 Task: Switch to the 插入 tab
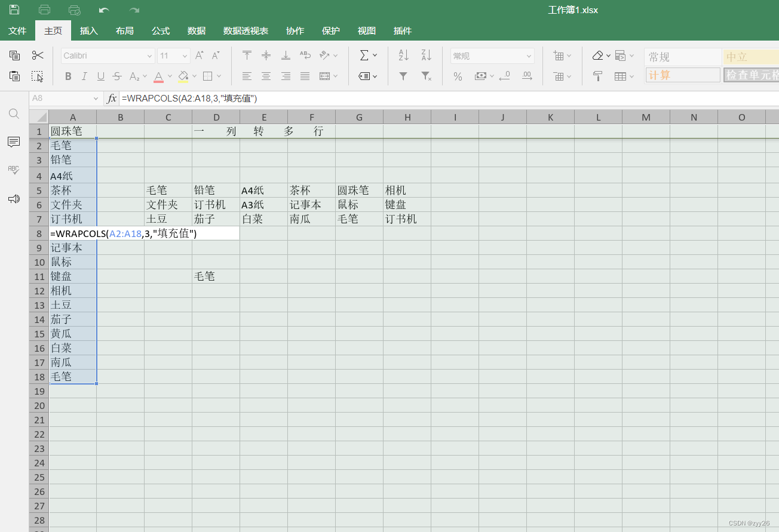pos(89,31)
